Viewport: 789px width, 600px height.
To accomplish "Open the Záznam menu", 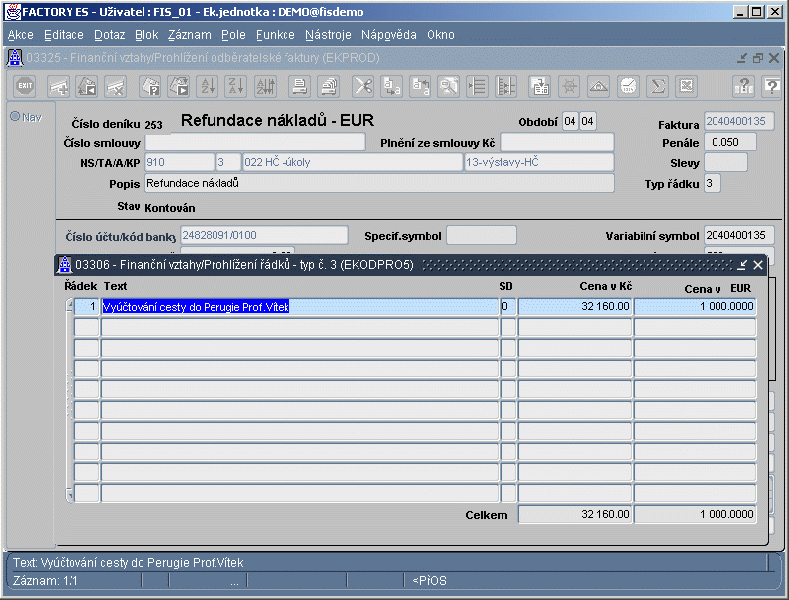I will [190, 35].
